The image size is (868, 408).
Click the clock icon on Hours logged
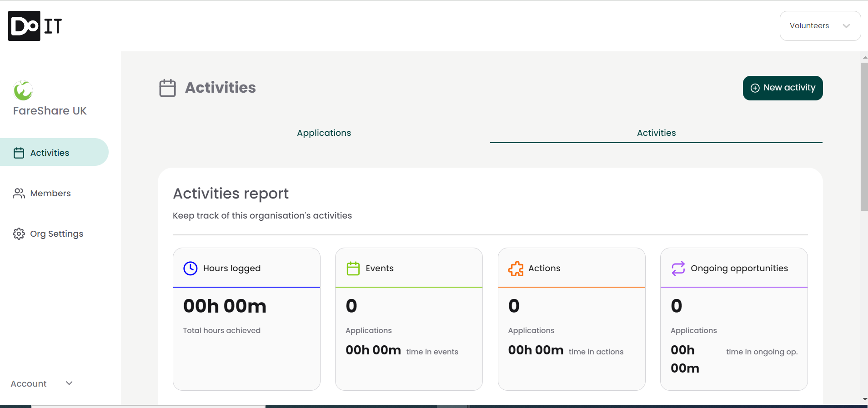190,269
